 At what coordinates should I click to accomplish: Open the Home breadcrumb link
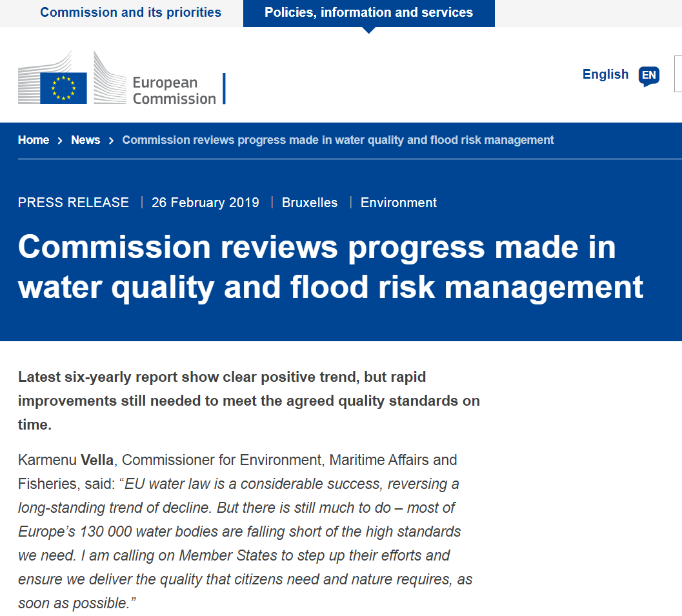(34, 140)
